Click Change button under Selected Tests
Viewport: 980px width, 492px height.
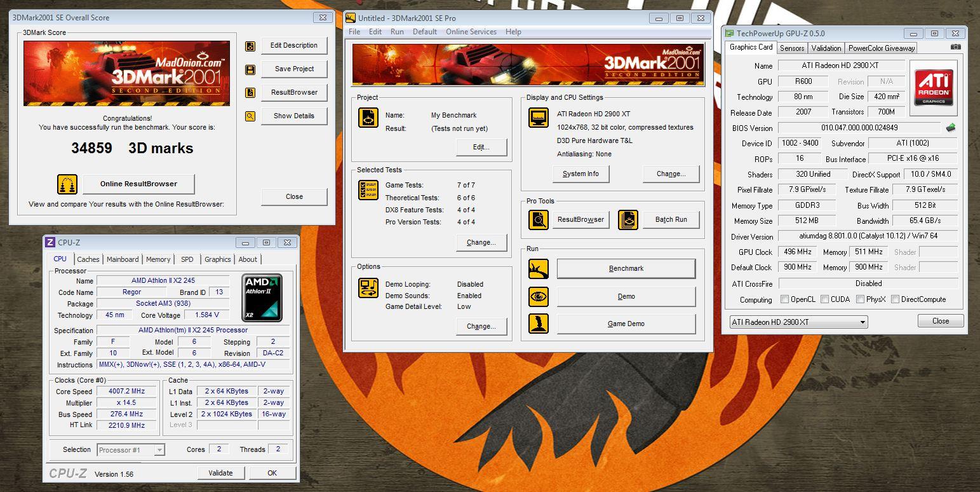(x=481, y=243)
